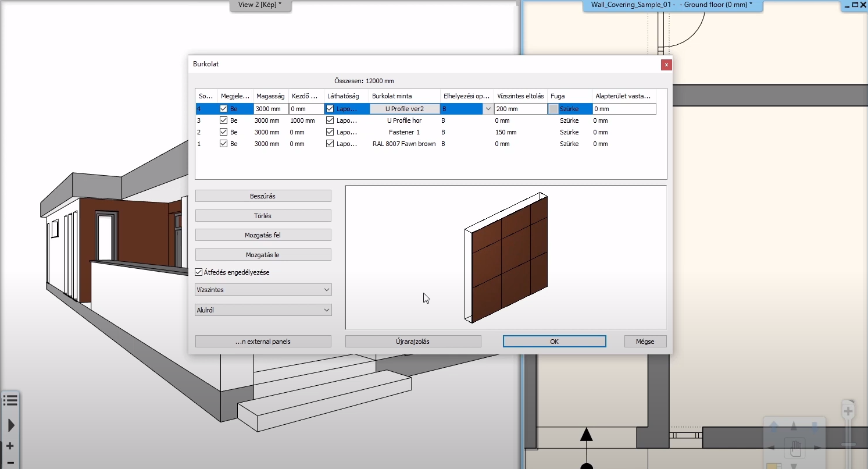Select the Fastener 1 row

[x=426, y=132]
